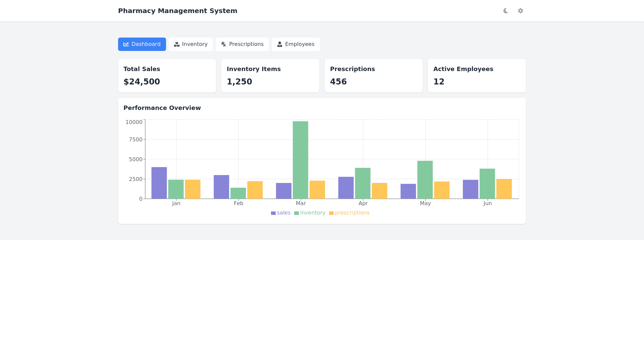Click the Employees user icon

click(x=280, y=44)
